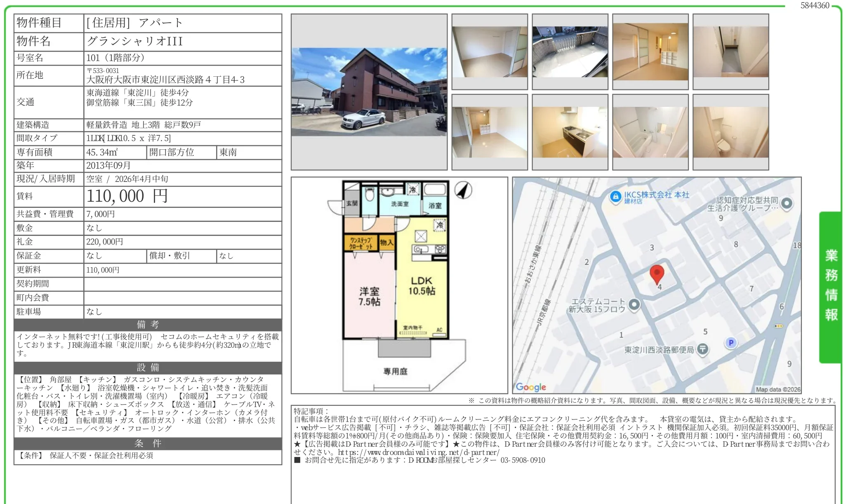Click the LDK 10.5帖 room on floor plan
The image size is (848, 504).
[422, 286]
